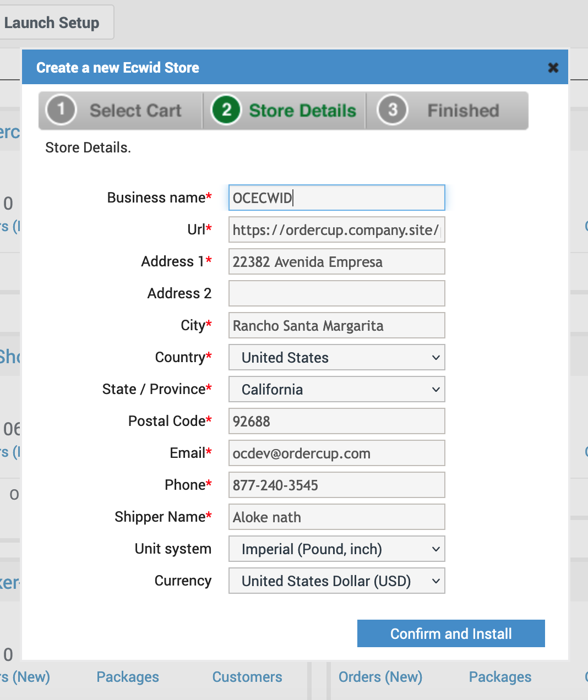The height and width of the screenshot is (700, 588).
Task: Click the green step 2 circle icon
Action: (x=226, y=110)
